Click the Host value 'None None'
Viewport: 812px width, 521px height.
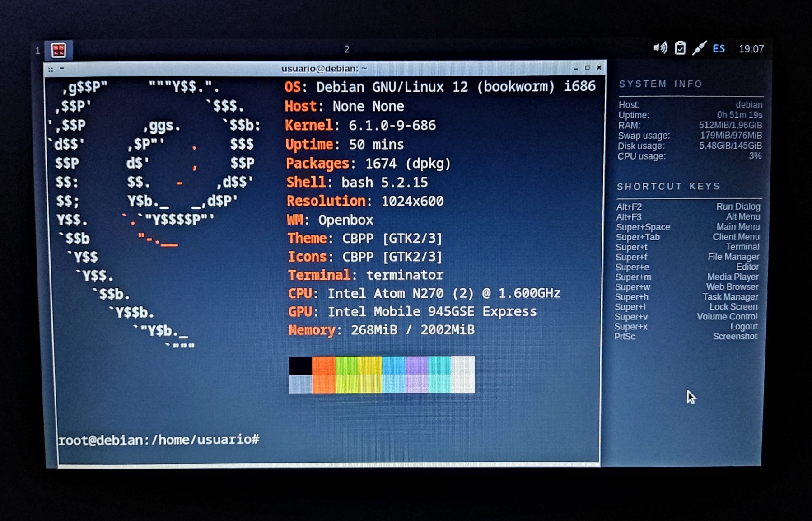tap(368, 106)
